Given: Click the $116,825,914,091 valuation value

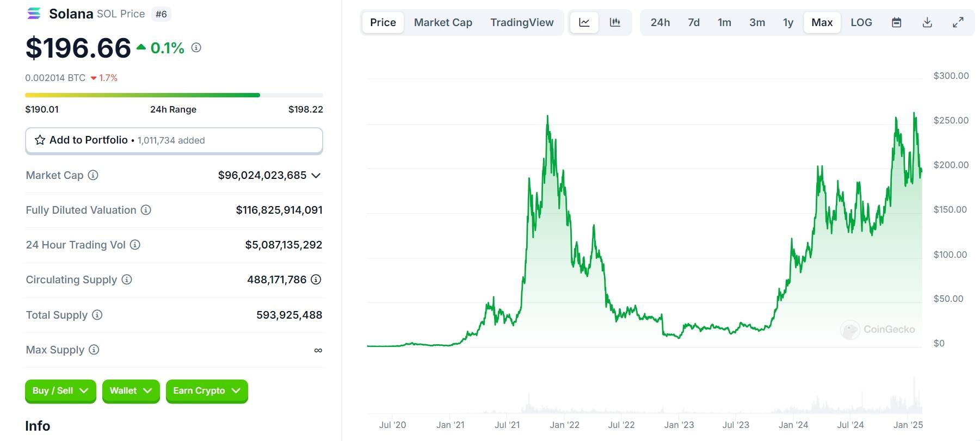Looking at the screenshot, I should click(279, 210).
